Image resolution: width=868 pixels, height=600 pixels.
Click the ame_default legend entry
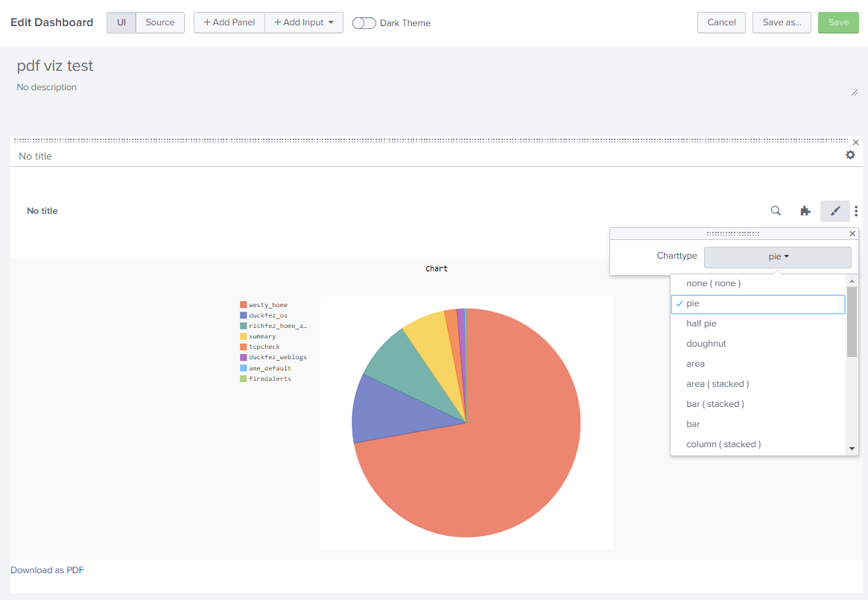click(x=266, y=368)
